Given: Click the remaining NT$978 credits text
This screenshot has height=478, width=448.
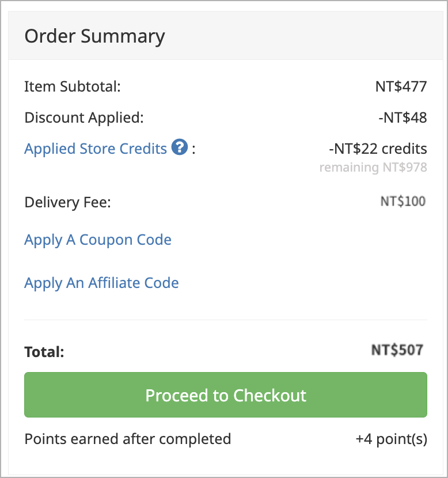Looking at the screenshot, I should point(373,168).
